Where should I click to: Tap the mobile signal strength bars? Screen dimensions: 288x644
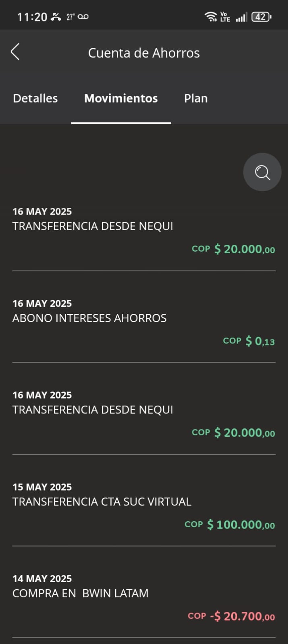click(241, 17)
